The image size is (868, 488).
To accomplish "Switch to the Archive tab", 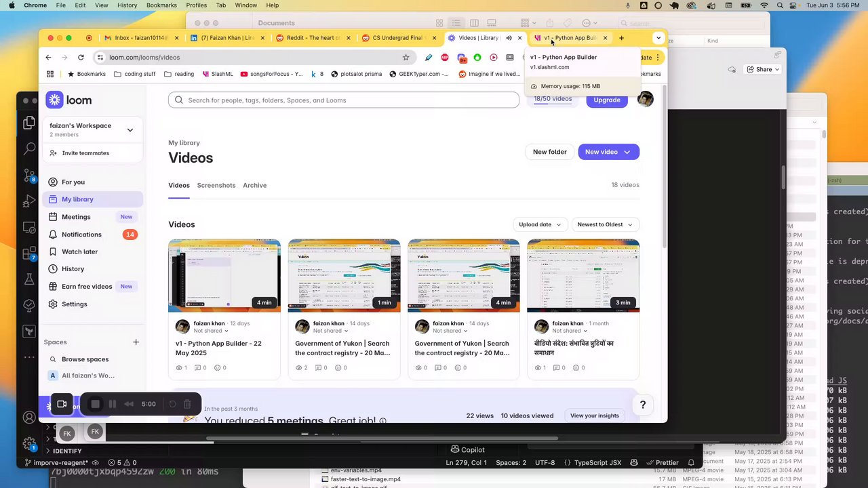I will 255,185.
